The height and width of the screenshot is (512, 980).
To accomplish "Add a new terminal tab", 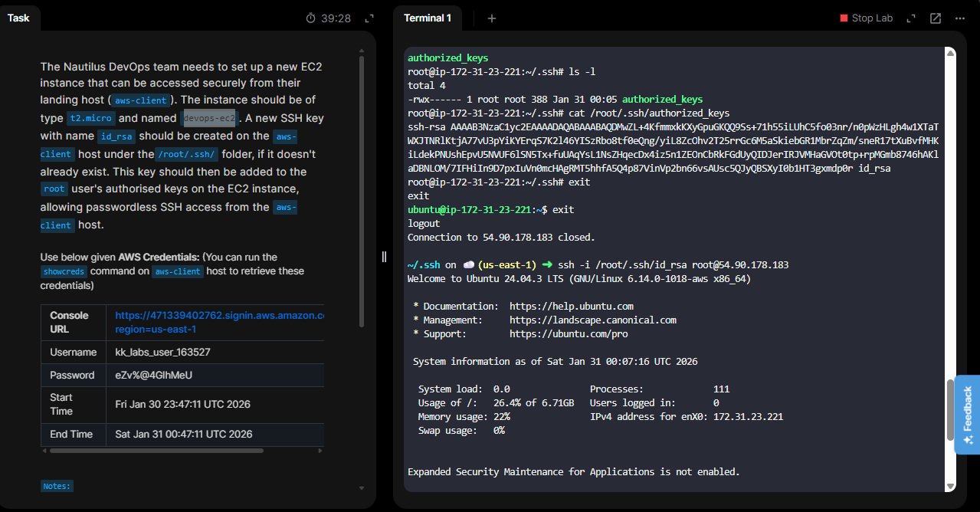I will pos(492,18).
